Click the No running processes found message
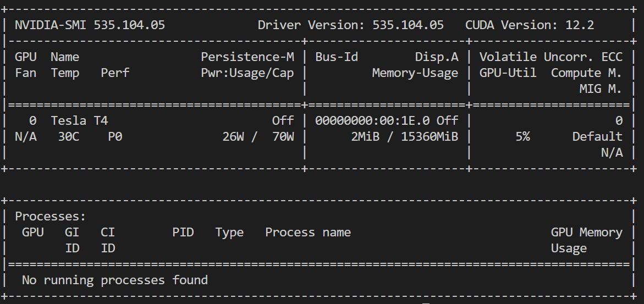The width and height of the screenshot is (644, 304). click(114, 280)
